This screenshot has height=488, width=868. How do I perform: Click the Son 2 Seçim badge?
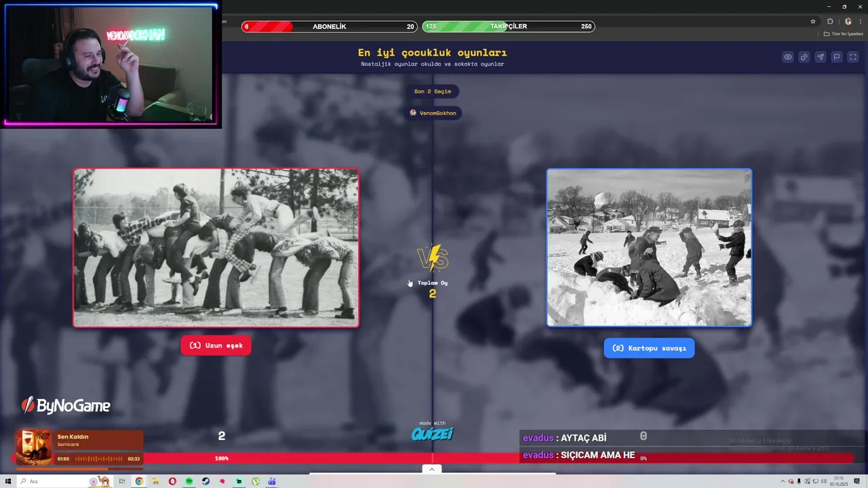(433, 91)
